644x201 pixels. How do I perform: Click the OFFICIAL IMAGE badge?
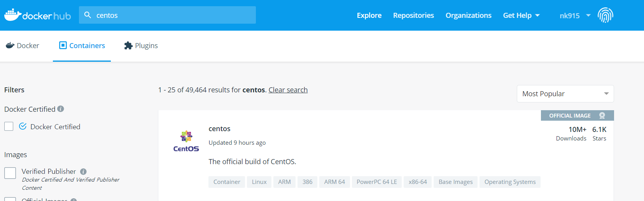(577, 116)
